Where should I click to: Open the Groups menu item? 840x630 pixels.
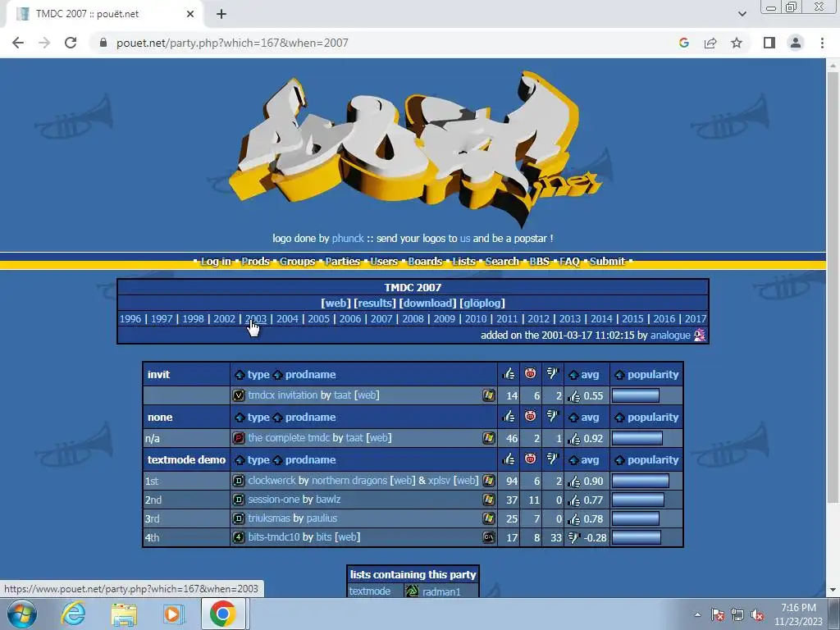pos(297,262)
